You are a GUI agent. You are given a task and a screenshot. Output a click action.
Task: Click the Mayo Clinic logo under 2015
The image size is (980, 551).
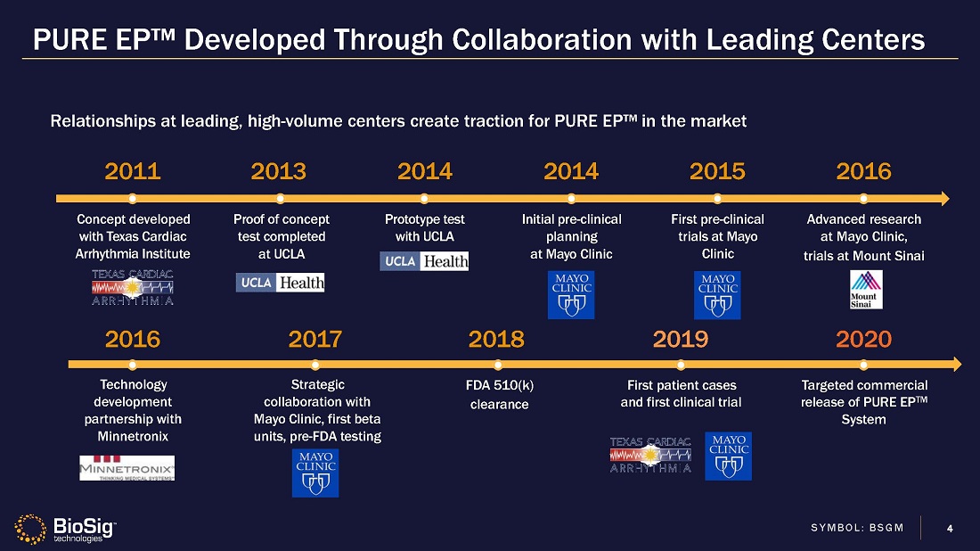717,295
